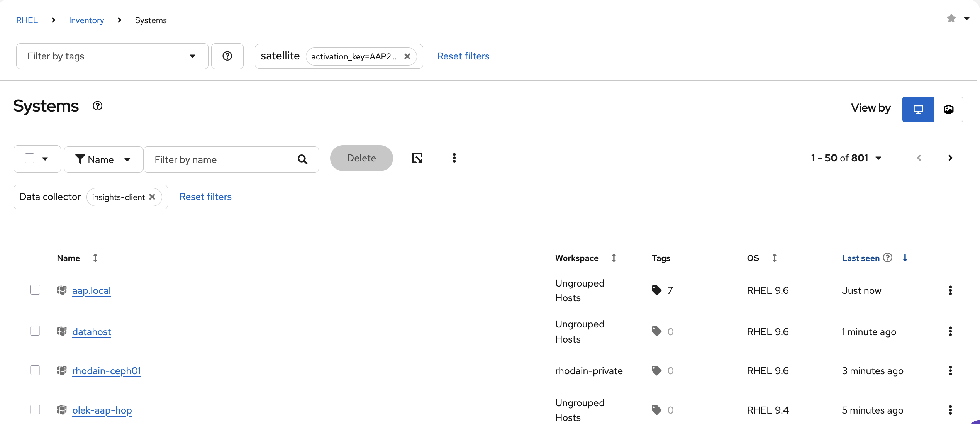Open the Filter by tags dropdown
This screenshot has width=980, height=424.
[x=112, y=56]
